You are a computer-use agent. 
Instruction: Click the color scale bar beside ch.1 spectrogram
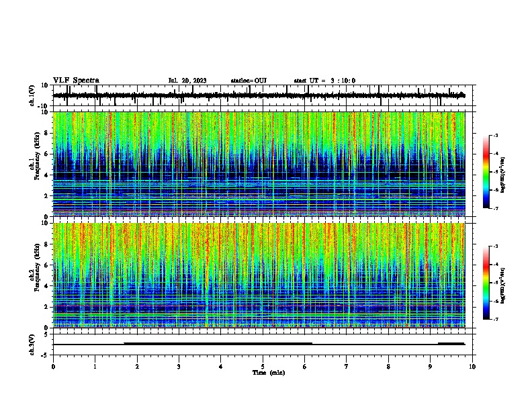[486, 172]
